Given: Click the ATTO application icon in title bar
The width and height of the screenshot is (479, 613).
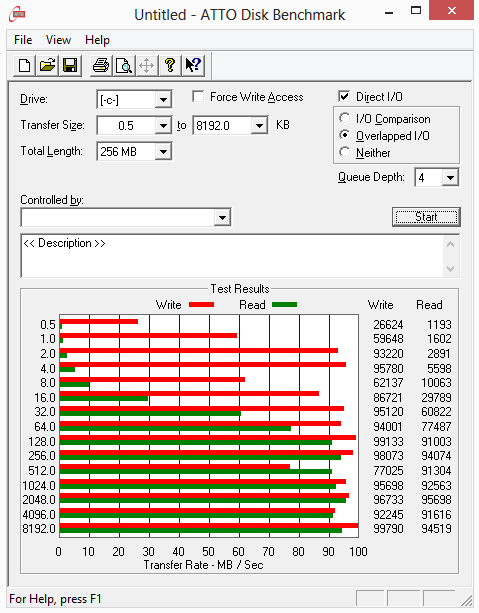Looking at the screenshot, I should [18, 14].
